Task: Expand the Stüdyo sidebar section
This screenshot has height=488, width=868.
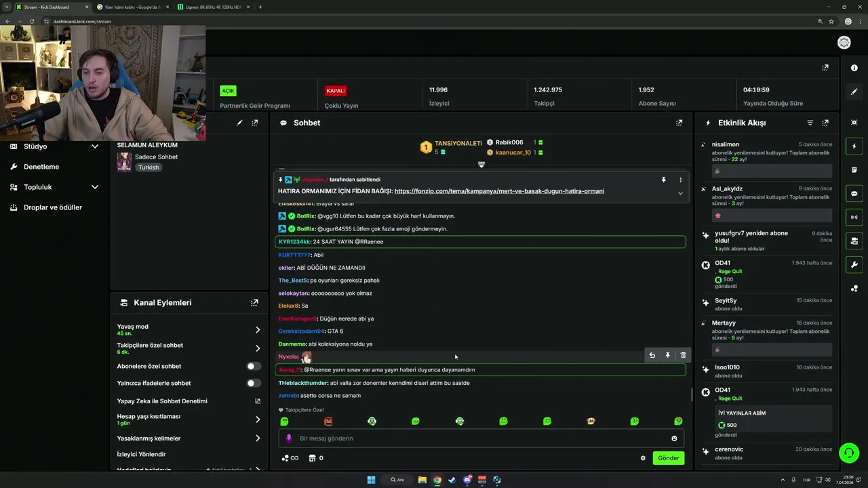Action: click(x=95, y=146)
